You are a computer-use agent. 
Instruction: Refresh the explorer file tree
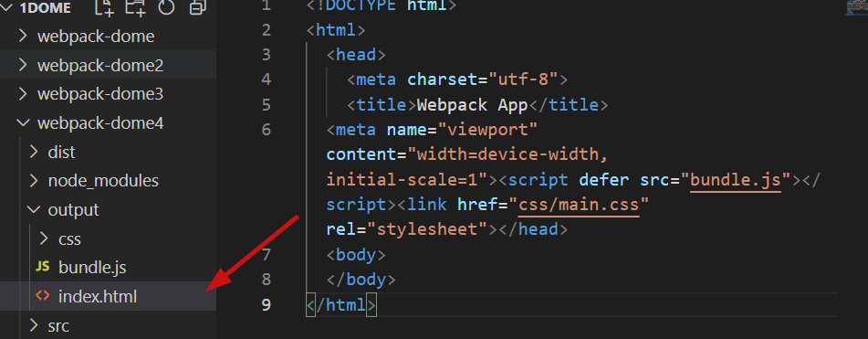pyautogui.click(x=166, y=7)
